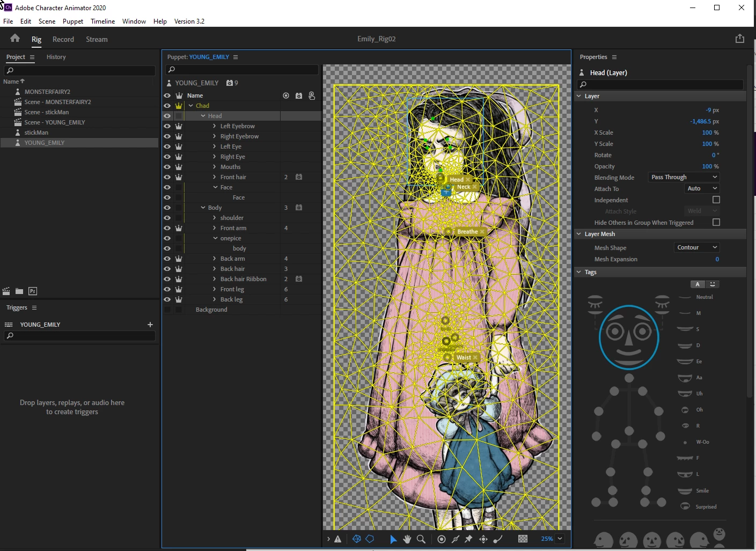Open the Puppet menu
Screen dimensions: 756x551
pyautogui.click(x=73, y=21)
